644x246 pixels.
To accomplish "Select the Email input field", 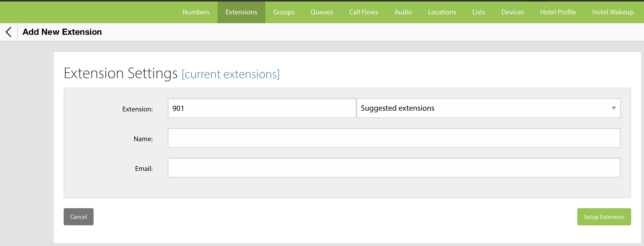I will (x=394, y=168).
